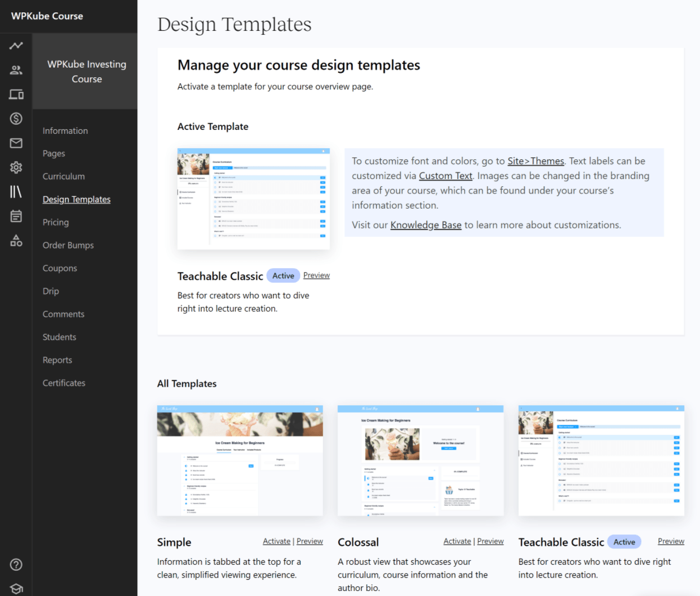700x596 pixels.
Task: Click the Active Template section heading
Action: [213, 127]
